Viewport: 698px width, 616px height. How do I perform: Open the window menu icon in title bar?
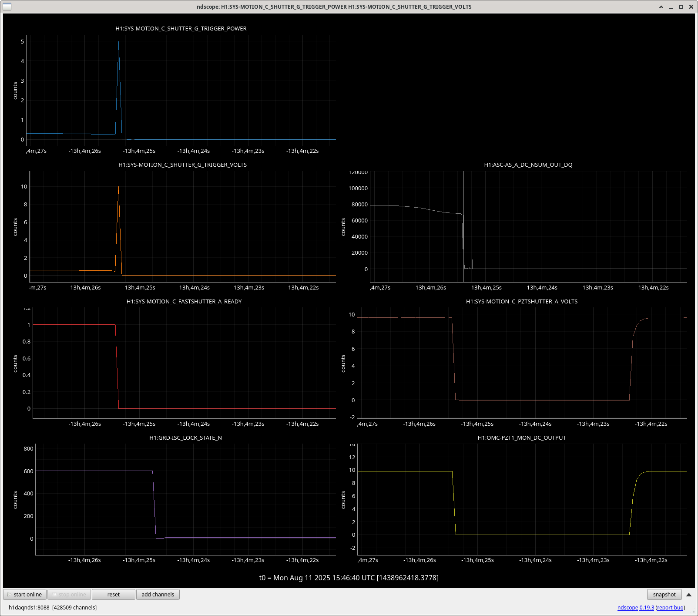coord(7,7)
